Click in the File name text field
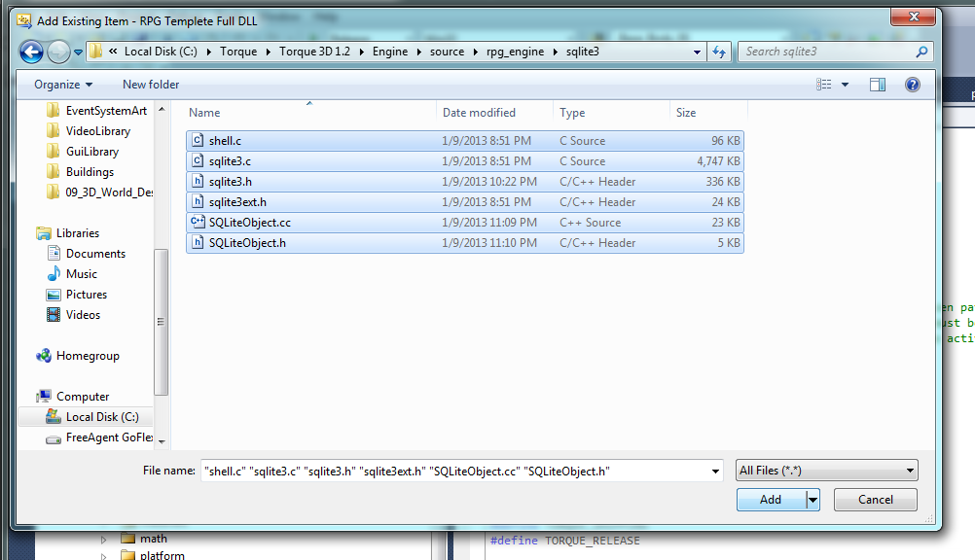Image resolution: width=975 pixels, height=560 pixels. point(457,471)
